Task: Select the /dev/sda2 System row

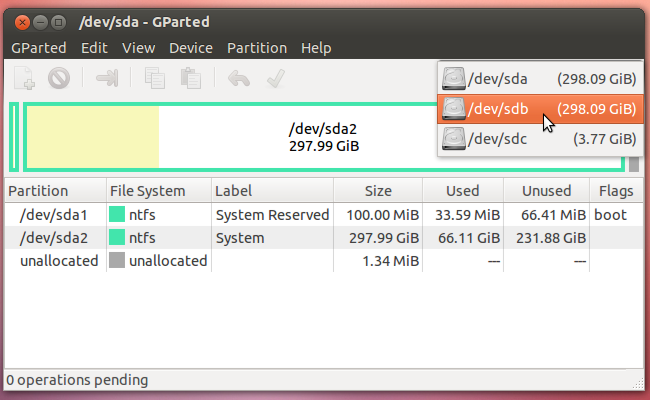Action: point(324,238)
